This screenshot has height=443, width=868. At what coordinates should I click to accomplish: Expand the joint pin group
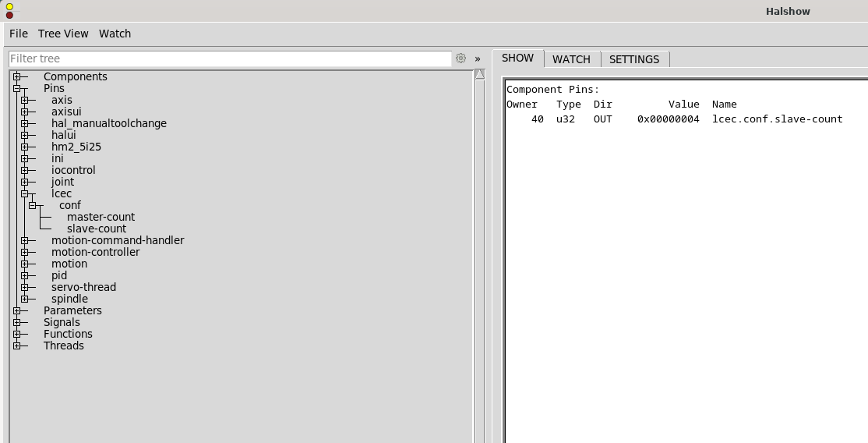tap(24, 182)
